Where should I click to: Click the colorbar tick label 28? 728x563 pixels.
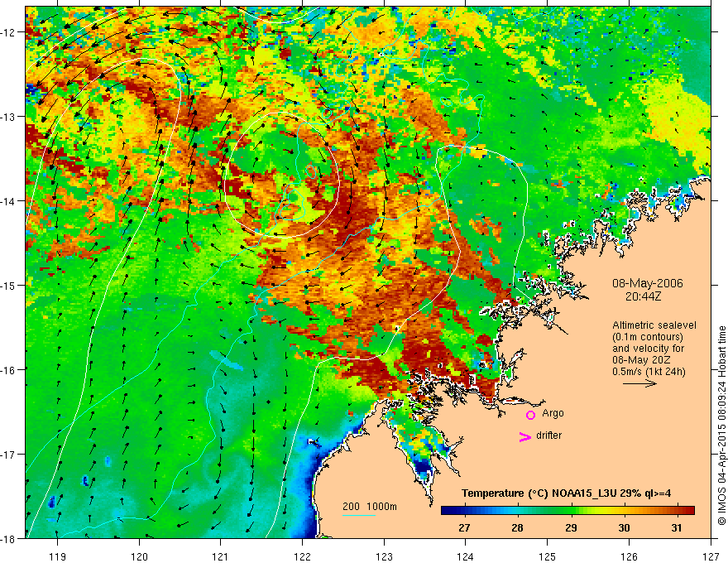click(517, 528)
